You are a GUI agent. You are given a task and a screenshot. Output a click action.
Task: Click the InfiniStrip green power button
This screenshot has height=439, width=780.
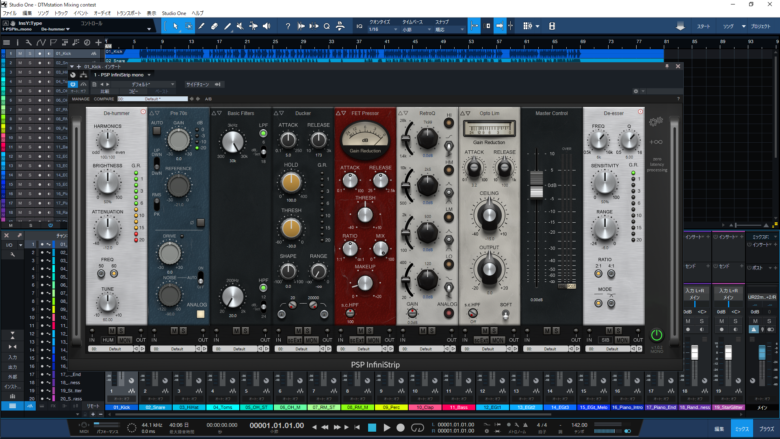point(657,335)
